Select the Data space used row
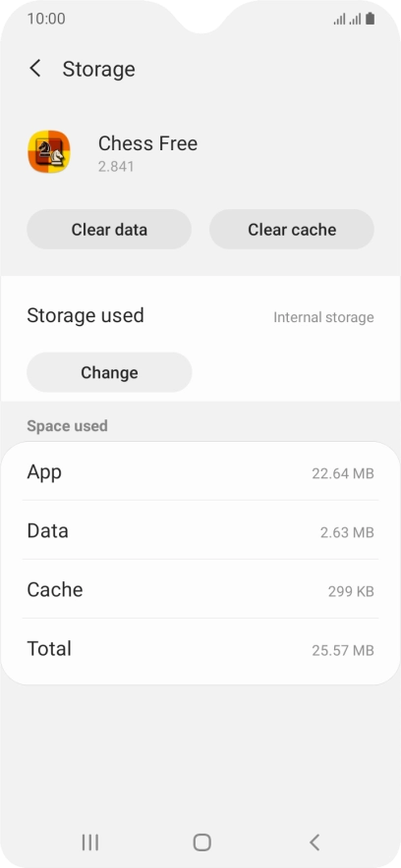Viewport: 401px width, 868px height. (x=200, y=531)
